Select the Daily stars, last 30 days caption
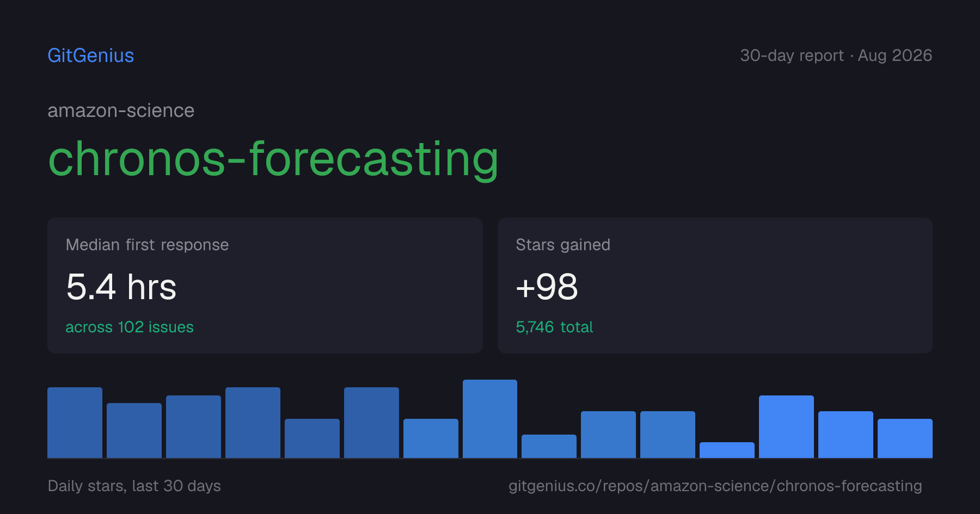The width and height of the screenshot is (980, 514). (134, 486)
